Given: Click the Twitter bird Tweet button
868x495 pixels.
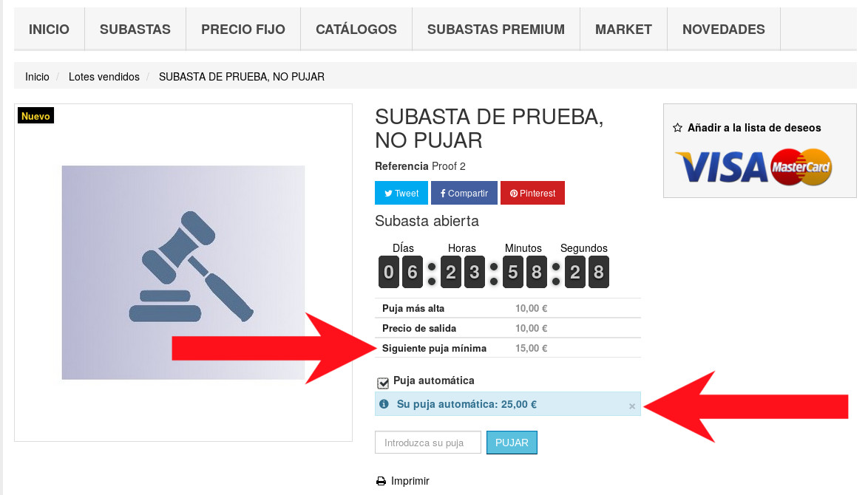Looking at the screenshot, I should [x=401, y=193].
